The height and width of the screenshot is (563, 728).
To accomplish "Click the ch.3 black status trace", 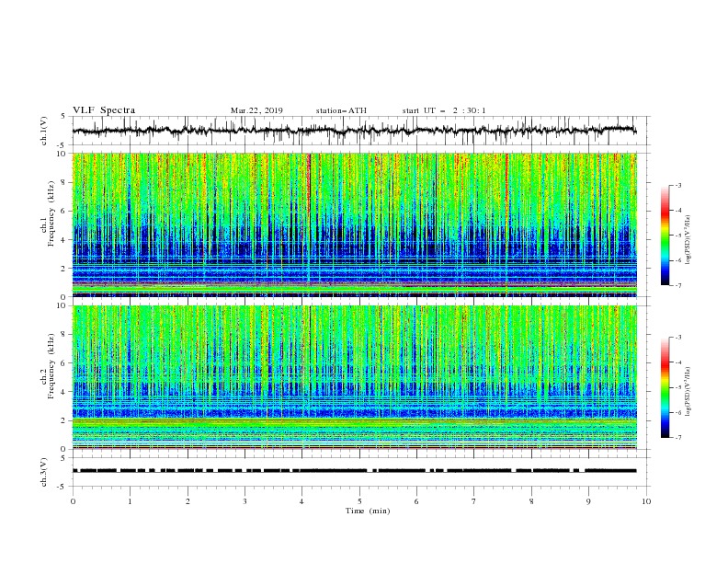I will click(354, 471).
